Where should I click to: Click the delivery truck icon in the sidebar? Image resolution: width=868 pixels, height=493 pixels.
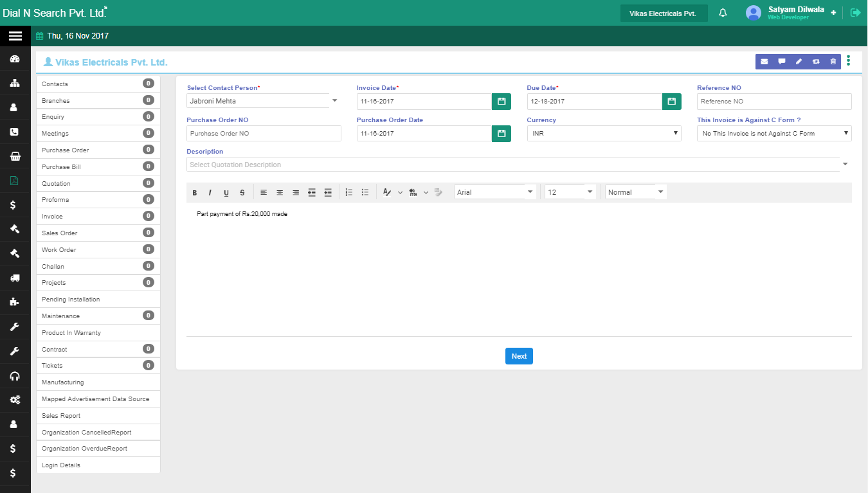coord(15,278)
